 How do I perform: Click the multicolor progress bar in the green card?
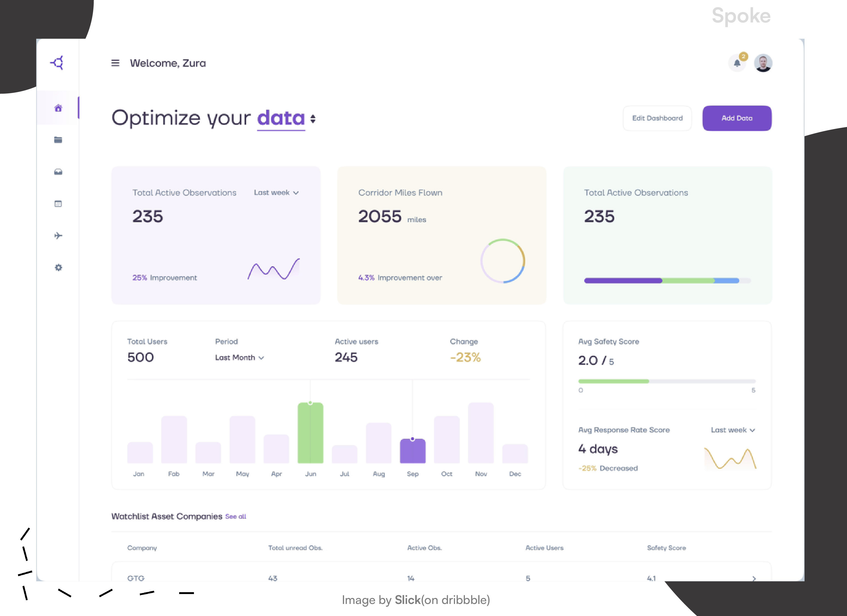667,281
